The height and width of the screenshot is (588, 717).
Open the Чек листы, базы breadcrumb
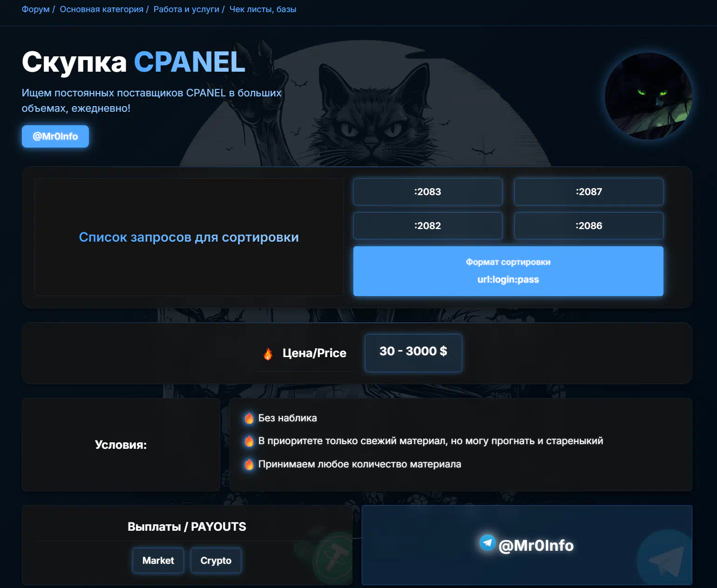click(263, 9)
